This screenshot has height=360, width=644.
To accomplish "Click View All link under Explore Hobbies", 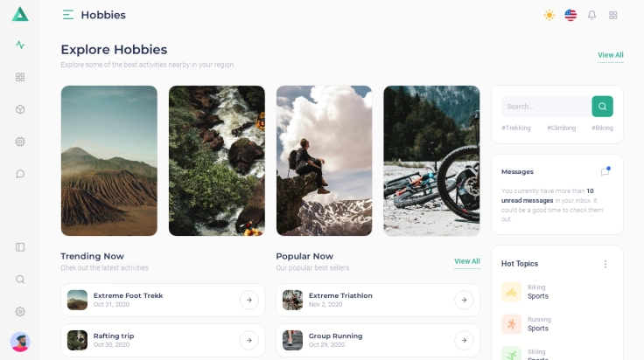I will pyautogui.click(x=611, y=55).
